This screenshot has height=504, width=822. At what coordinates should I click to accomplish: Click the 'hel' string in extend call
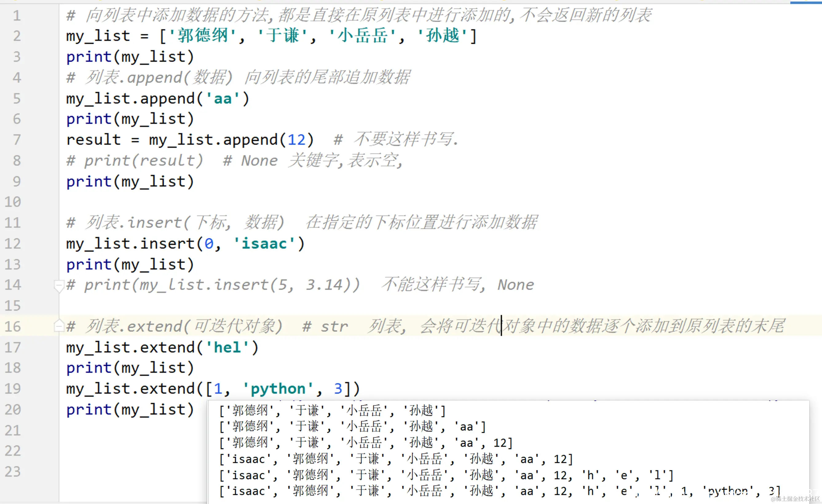point(227,348)
